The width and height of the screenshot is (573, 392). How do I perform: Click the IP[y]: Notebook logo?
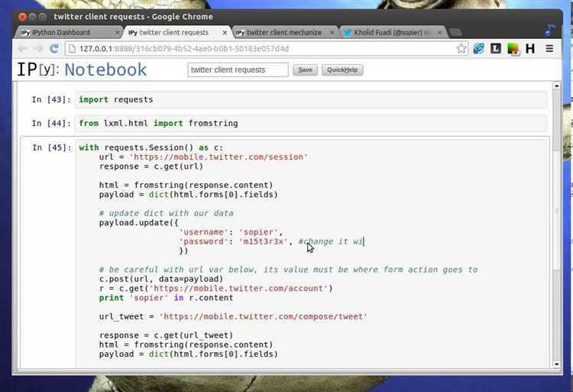pyautogui.click(x=82, y=70)
